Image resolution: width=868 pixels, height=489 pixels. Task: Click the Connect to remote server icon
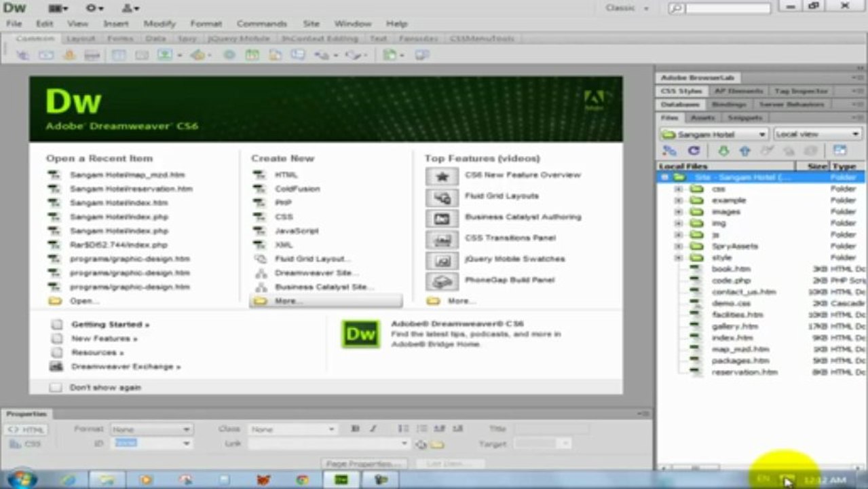669,151
